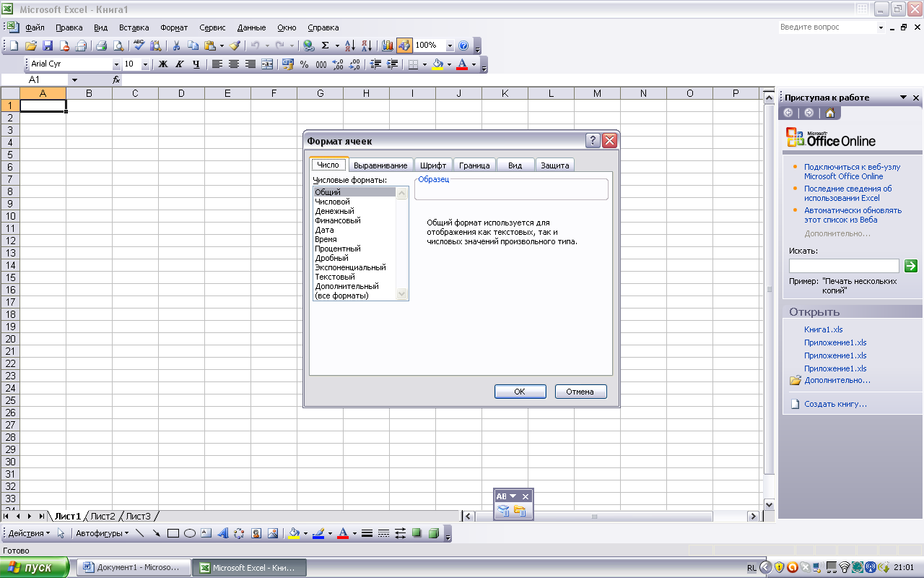Switch to the Выравнивание tab
This screenshot has height=578, width=924.
click(x=380, y=165)
